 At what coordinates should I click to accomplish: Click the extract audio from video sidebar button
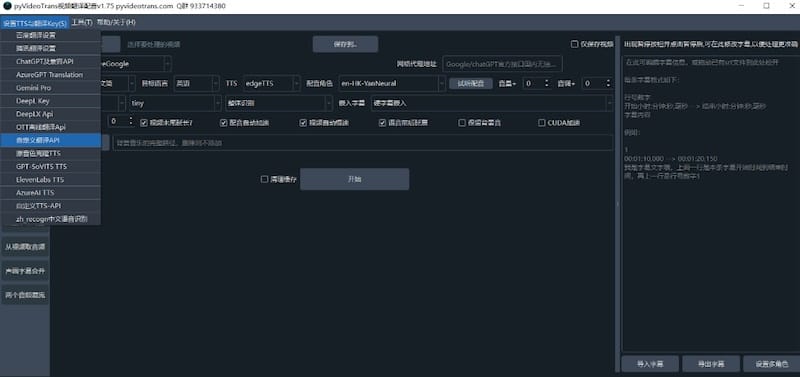(26, 247)
